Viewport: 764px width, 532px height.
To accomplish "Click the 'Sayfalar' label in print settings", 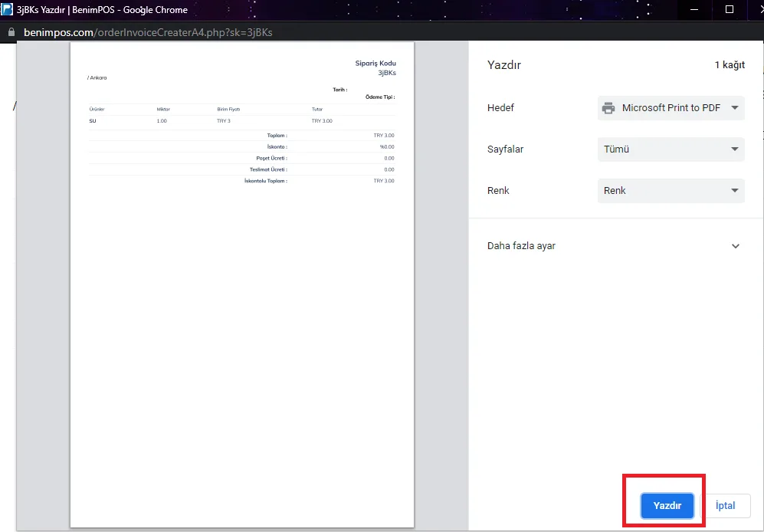I will point(505,149).
